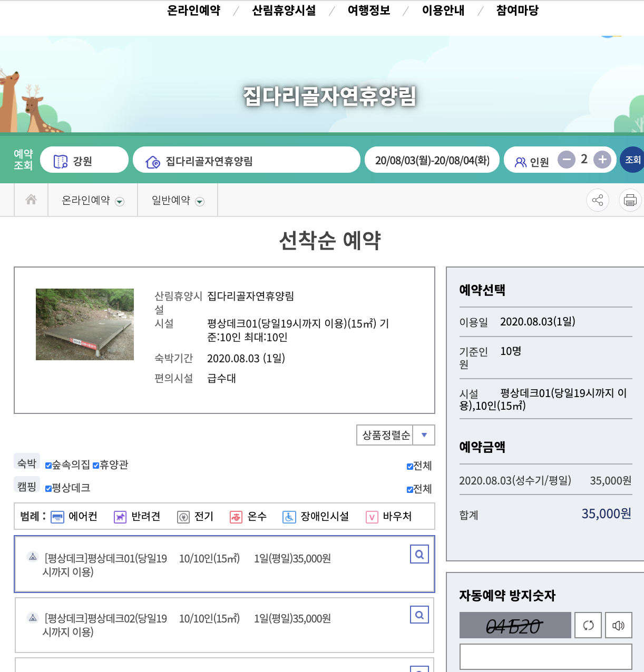This screenshot has width=644, height=672.
Task: Toggle the 숲속의집 checkbox
Action: [48, 466]
